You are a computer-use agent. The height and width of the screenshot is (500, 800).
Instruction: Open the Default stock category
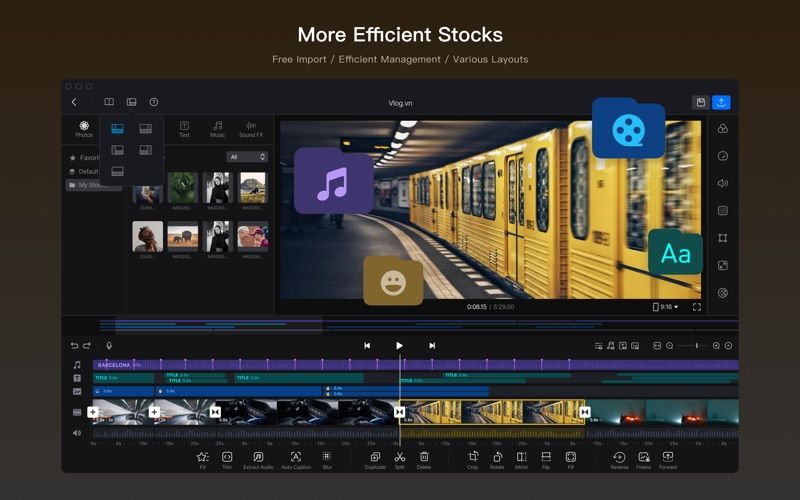[x=84, y=171]
